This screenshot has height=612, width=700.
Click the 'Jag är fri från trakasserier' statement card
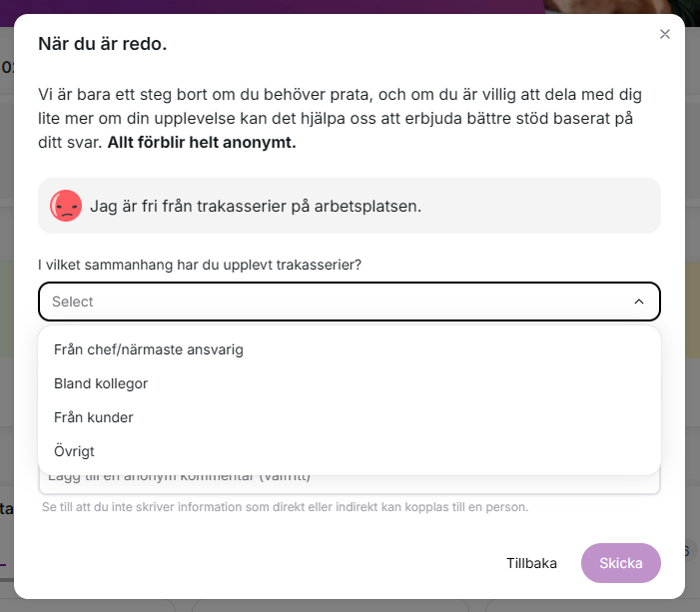pos(350,206)
